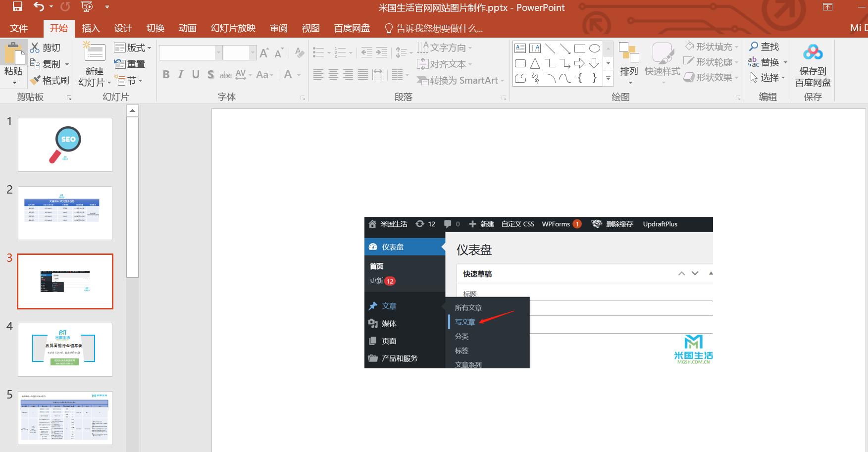
Task: Open Shape Fill (形状填充) dropdown
Action: (x=712, y=47)
